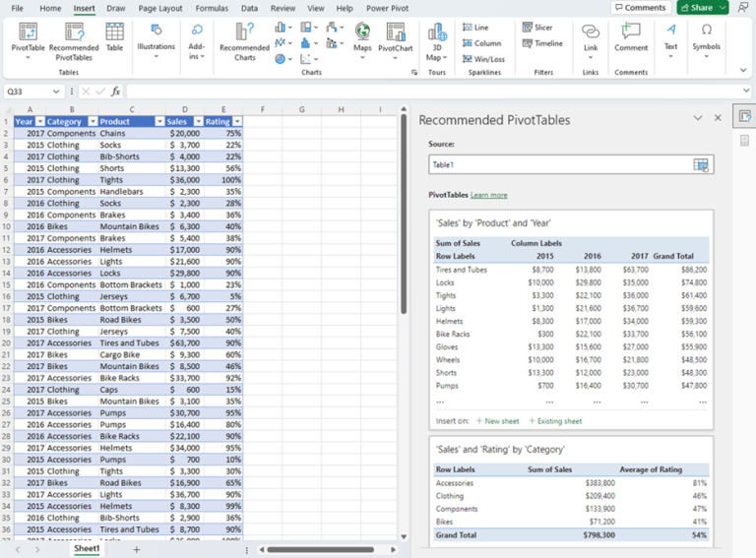Collapse the Recommended PivotTables pane options chevron
Screen dimensions: 756x558
point(698,118)
